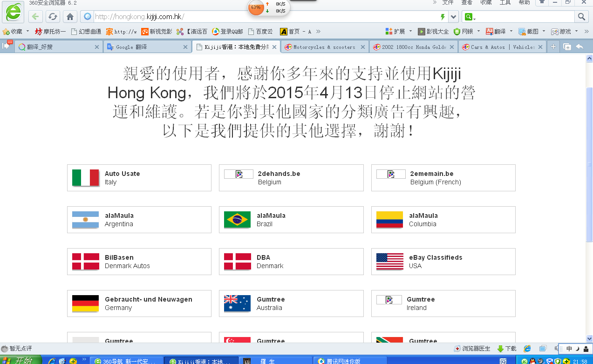Reload the page with the refresh icon
Image resolution: width=593 pixels, height=364 pixels.
(53, 17)
